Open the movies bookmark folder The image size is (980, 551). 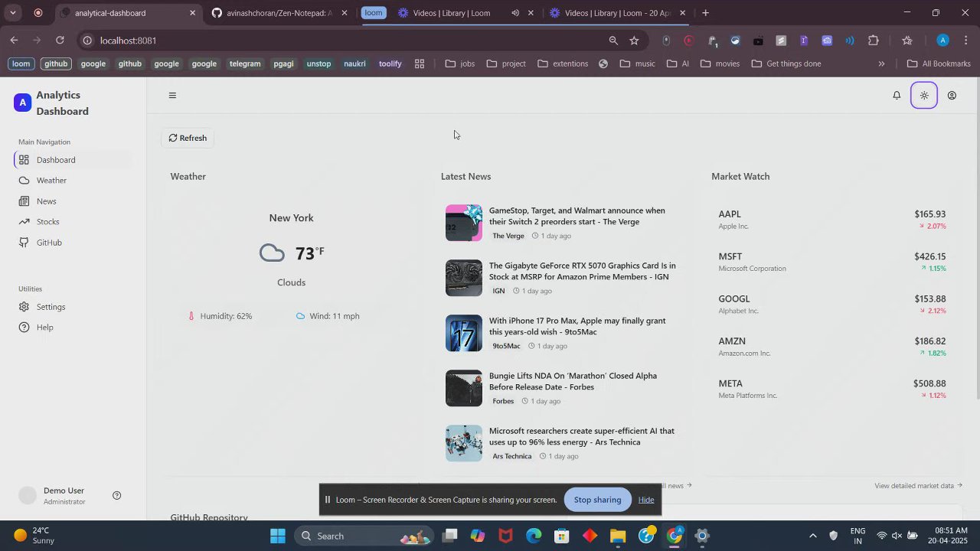tap(719, 64)
